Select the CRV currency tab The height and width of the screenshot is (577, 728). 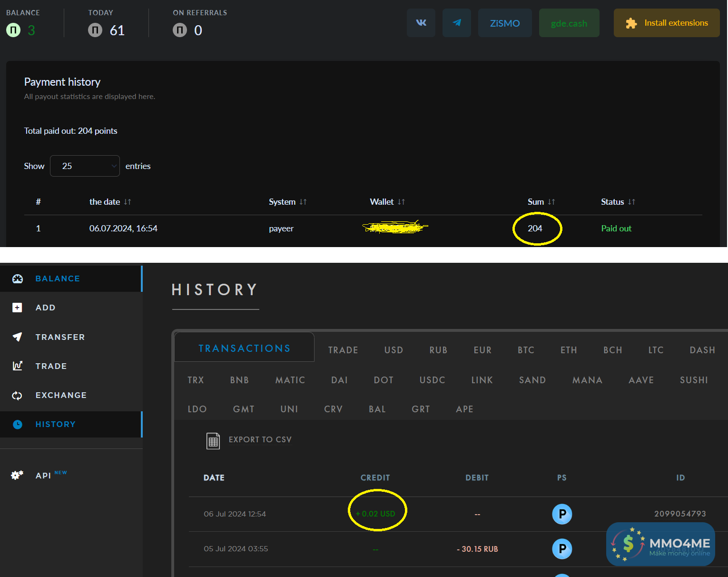(333, 409)
